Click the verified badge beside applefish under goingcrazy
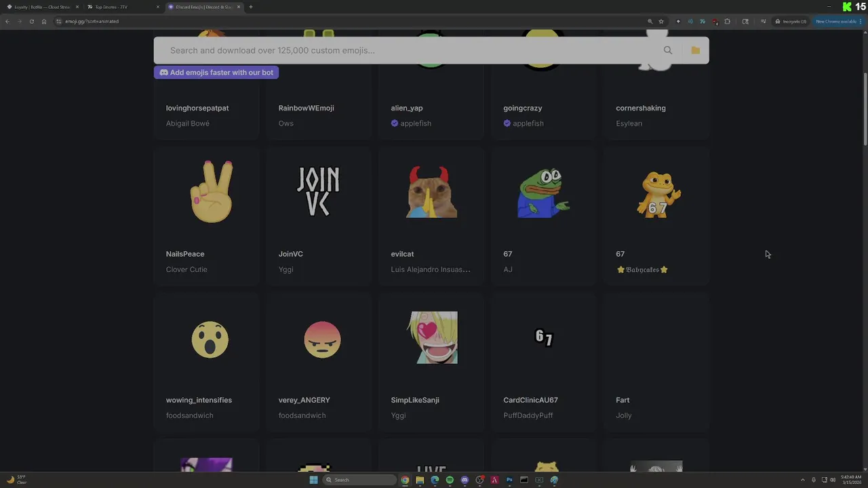The width and height of the screenshot is (868, 488). pyautogui.click(x=507, y=123)
